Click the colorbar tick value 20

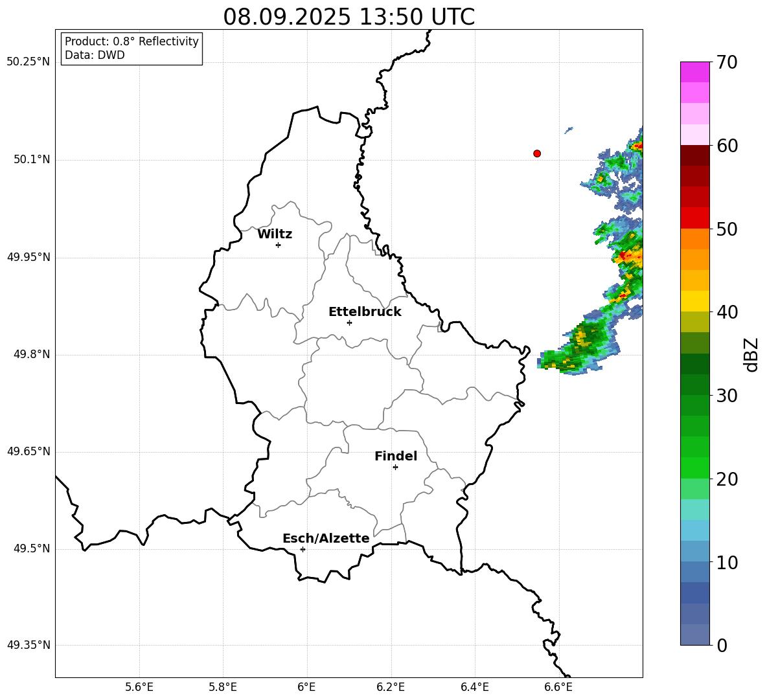point(727,479)
